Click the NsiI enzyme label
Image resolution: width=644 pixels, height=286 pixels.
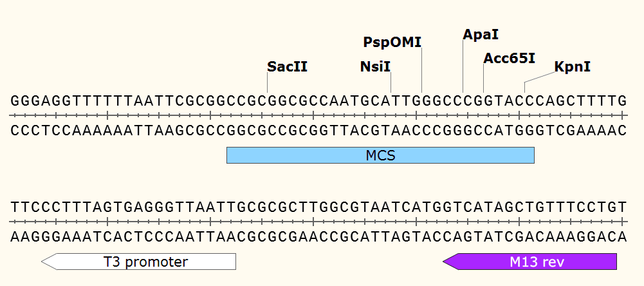coord(375,66)
